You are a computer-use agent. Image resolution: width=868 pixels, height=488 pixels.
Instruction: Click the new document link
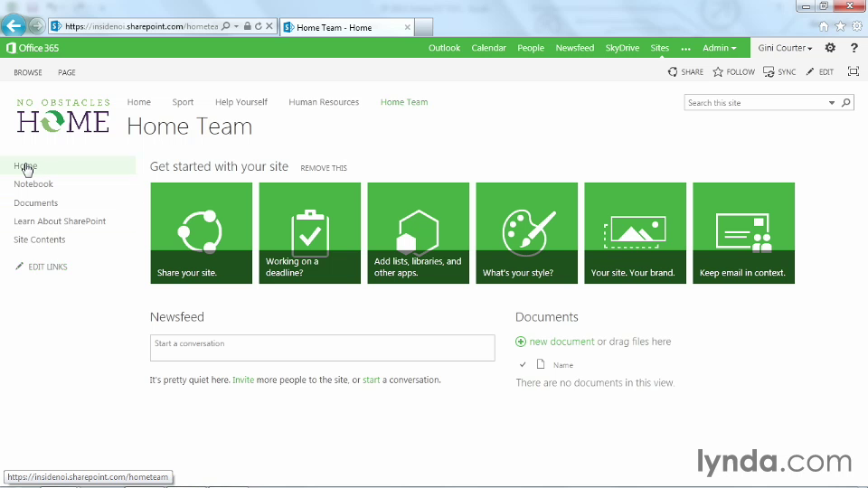tap(561, 342)
